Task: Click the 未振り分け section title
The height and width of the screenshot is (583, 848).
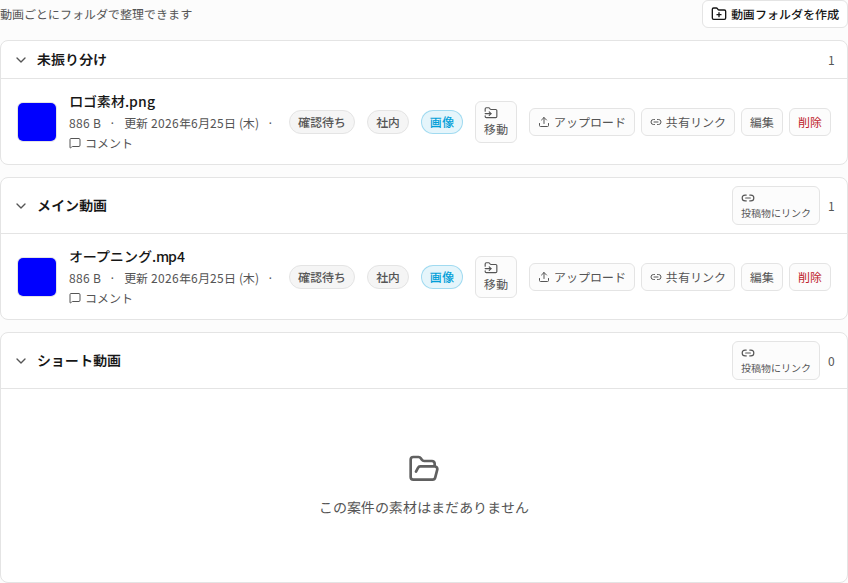Action: [71, 60]
